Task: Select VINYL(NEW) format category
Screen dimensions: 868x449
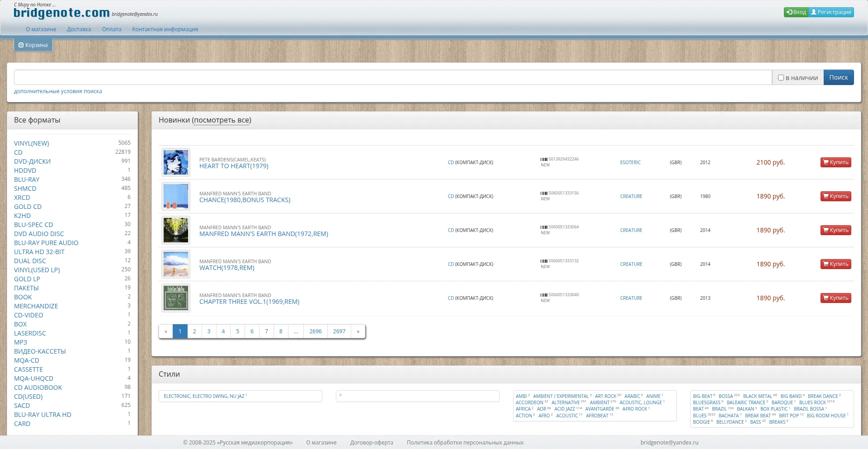Action: (x=32, y=143)
